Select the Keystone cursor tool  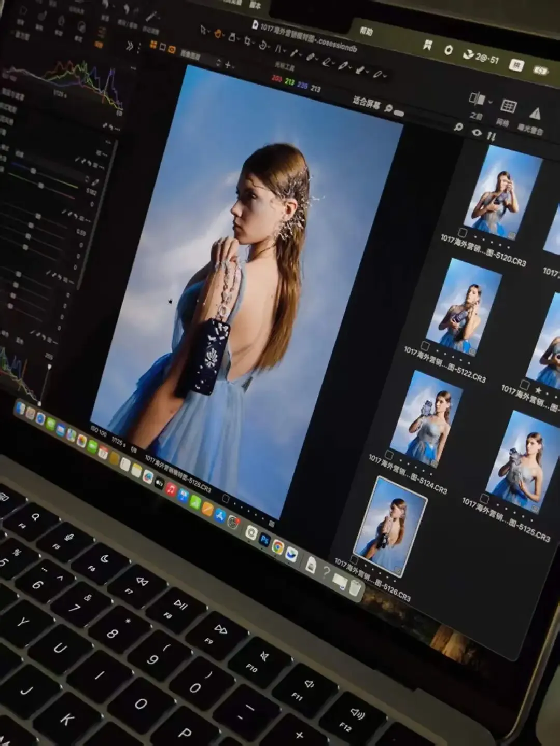(279, 50)
